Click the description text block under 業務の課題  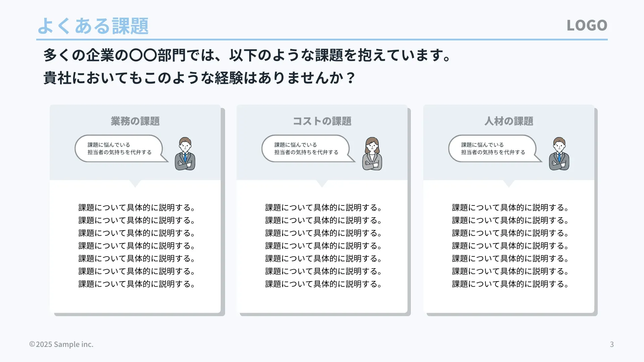coord(137,246)
